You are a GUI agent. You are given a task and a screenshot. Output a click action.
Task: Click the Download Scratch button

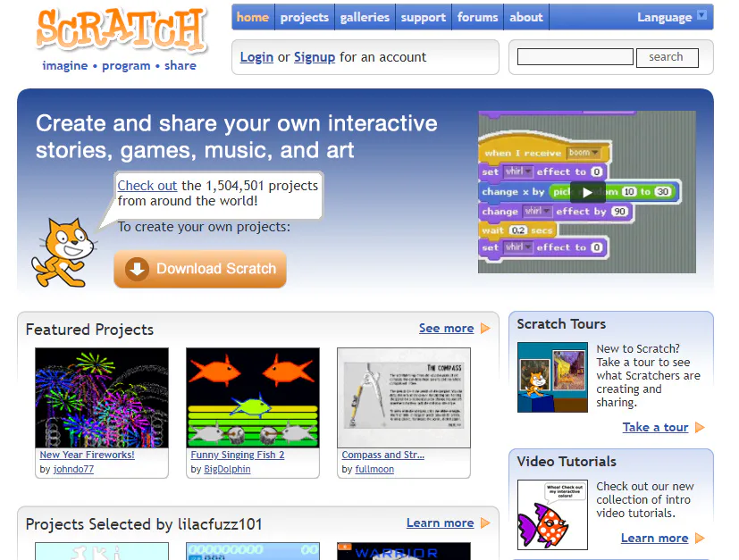coord(200,269)
